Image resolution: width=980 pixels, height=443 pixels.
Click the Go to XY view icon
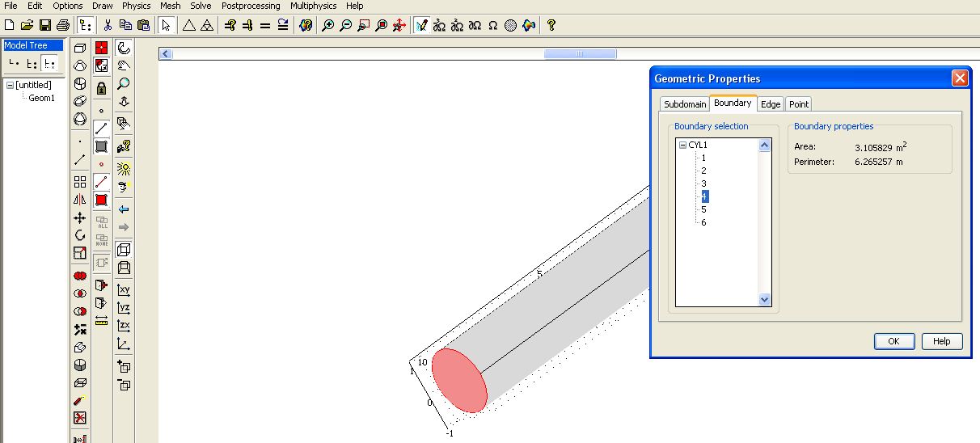124,290
